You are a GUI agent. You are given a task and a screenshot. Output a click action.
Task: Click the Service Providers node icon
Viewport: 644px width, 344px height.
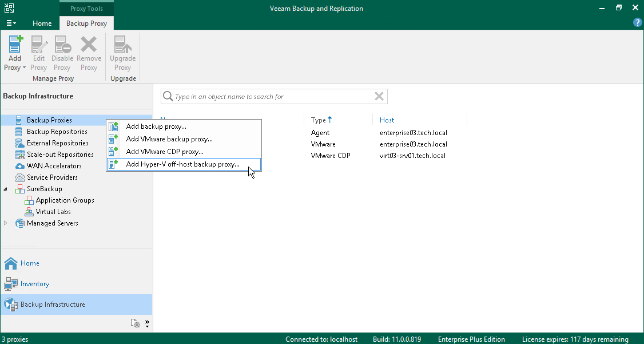tap(19, 177)
